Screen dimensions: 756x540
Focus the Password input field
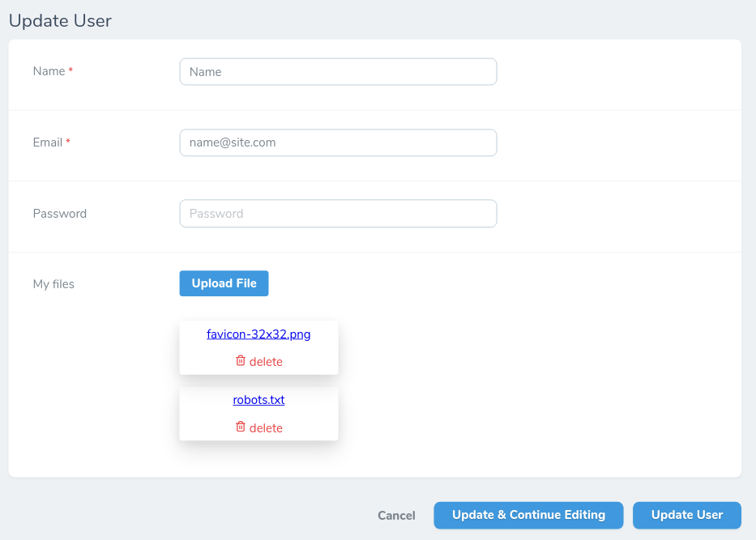coord(337,214)
